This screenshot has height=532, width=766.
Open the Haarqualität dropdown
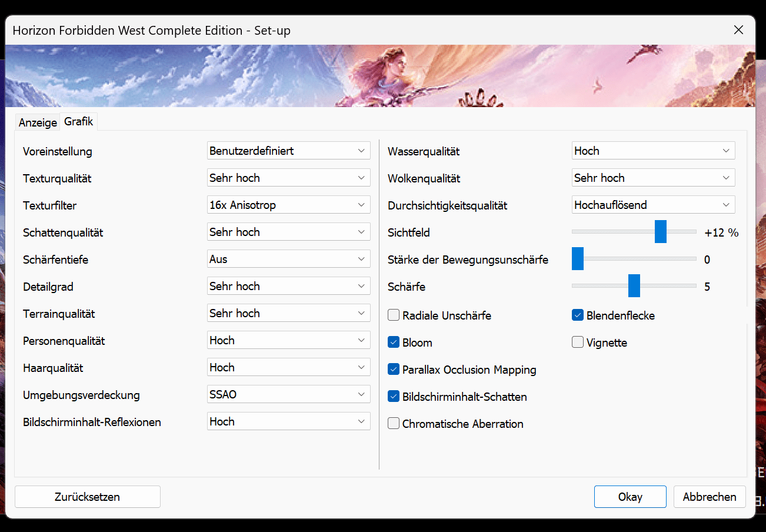coord(288,367)
